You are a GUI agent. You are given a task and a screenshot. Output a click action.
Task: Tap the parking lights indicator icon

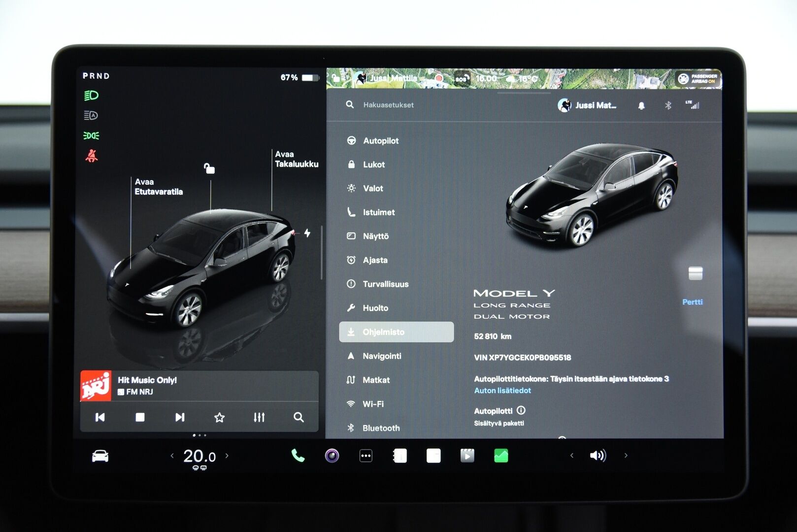click(x=91, y=135)
